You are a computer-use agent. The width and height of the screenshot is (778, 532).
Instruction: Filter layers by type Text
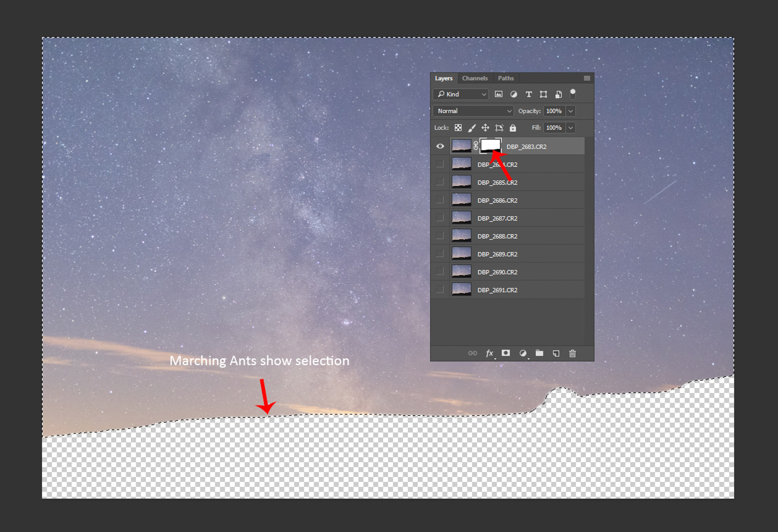(x=529, y=94)
